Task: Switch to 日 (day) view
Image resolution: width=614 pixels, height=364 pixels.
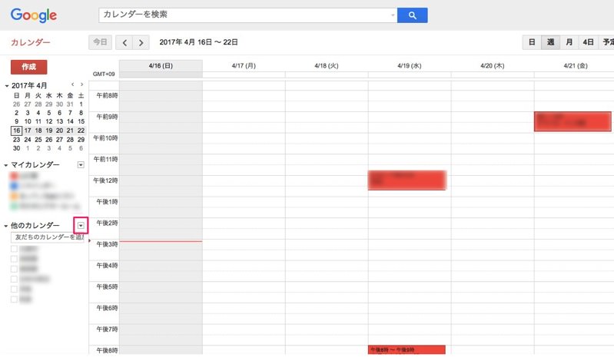Action: point(531,42)
